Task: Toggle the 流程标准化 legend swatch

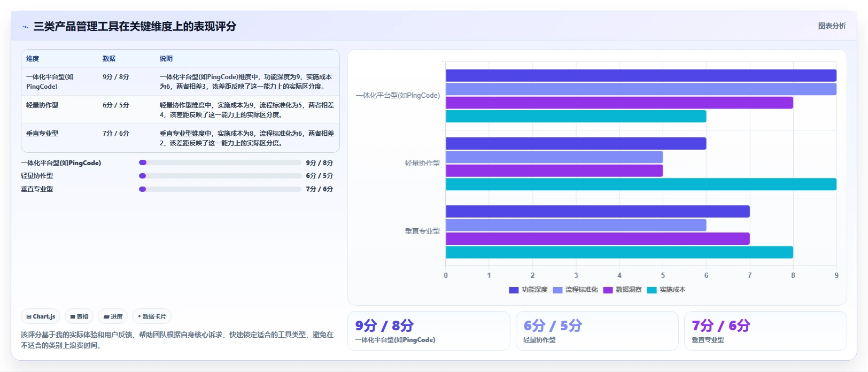Action: (x=557, y=290)
